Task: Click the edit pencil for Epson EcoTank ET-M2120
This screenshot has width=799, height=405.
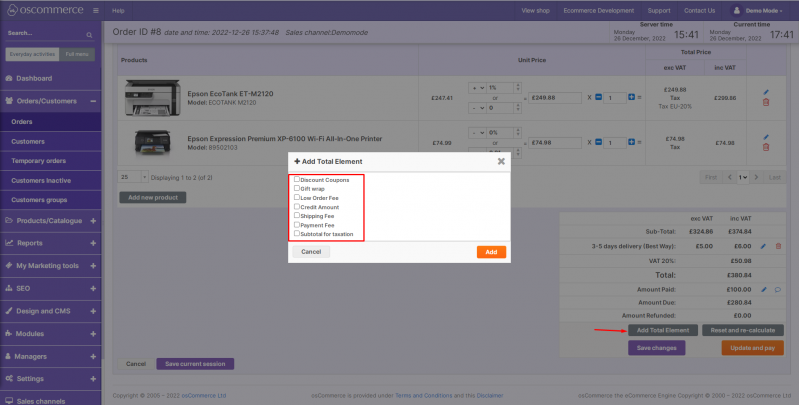Action: tap(766, 93)
